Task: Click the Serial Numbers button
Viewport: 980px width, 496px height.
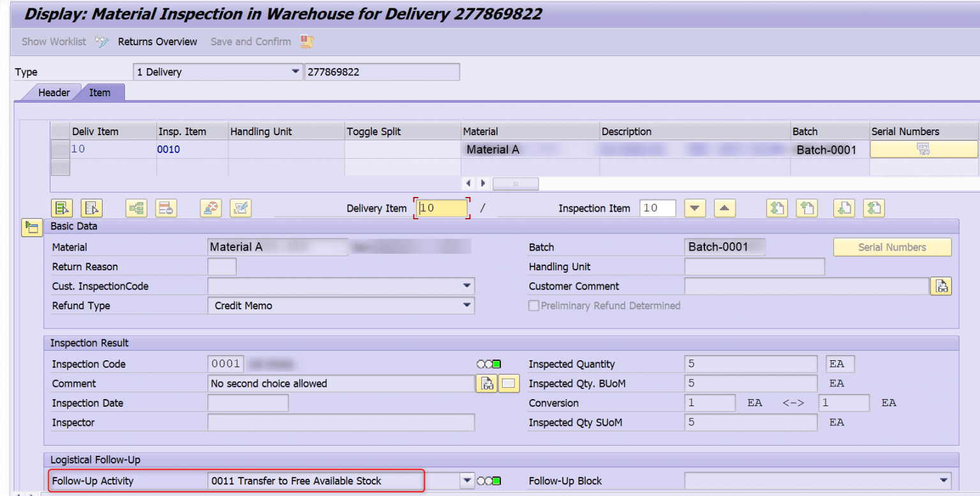Action: point(892,247)
